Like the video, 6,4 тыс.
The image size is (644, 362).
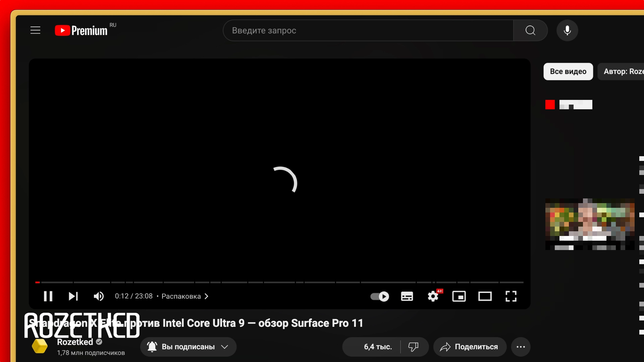tap(372, 347)
